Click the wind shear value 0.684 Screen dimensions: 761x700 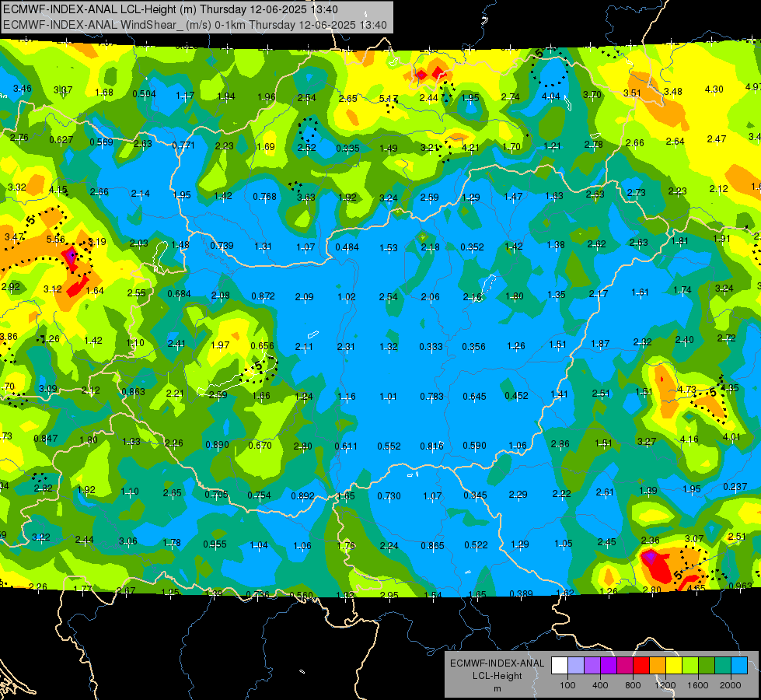[x=179, y=294]
